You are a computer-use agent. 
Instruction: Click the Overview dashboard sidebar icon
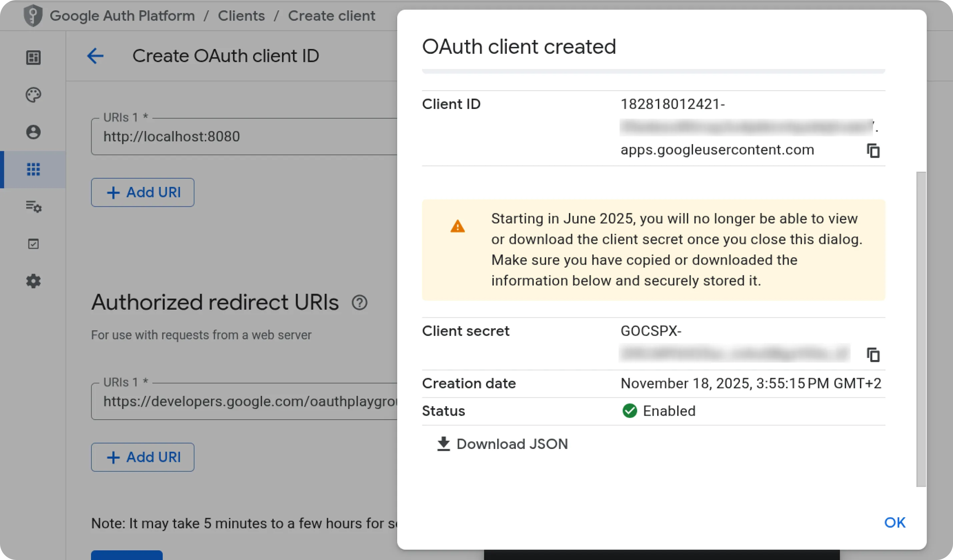[33, 57]
